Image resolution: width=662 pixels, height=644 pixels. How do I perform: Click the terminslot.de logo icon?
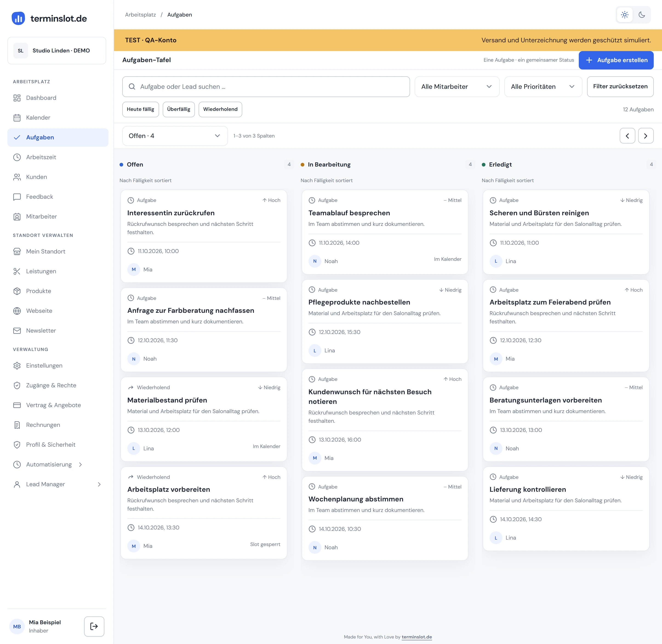click(x=18, y=18)
